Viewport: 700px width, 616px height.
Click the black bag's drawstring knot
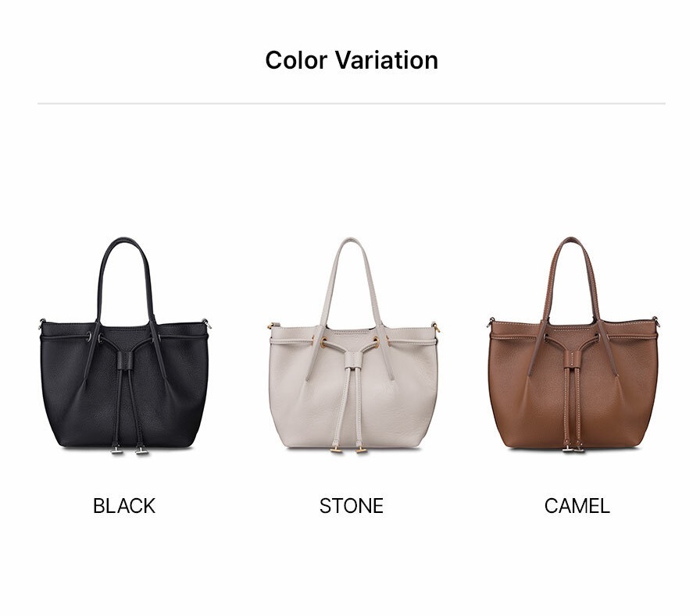[126, 361]
